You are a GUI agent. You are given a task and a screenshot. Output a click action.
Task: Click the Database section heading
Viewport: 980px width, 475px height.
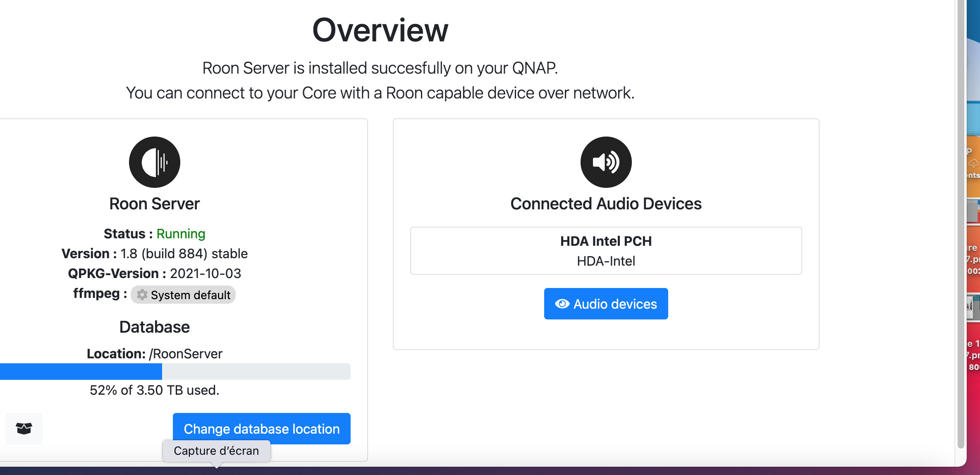[155, 327]
